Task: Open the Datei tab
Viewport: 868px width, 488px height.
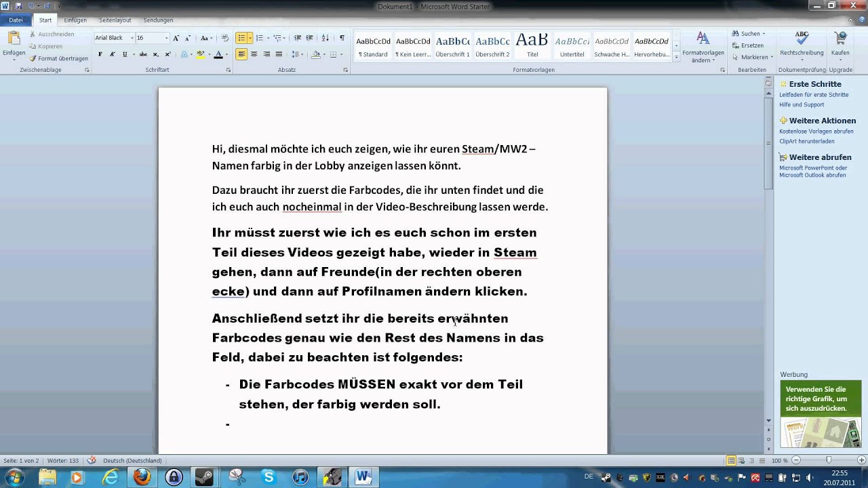Action: 16,20
